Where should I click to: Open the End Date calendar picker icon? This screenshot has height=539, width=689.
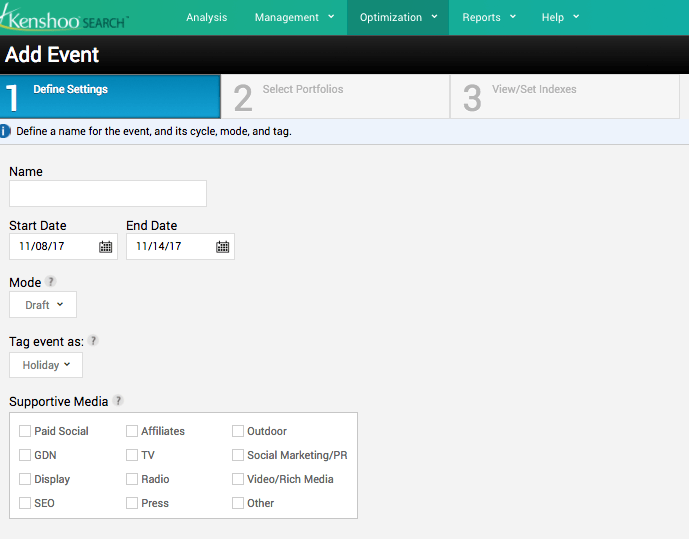tap(222, 247)
